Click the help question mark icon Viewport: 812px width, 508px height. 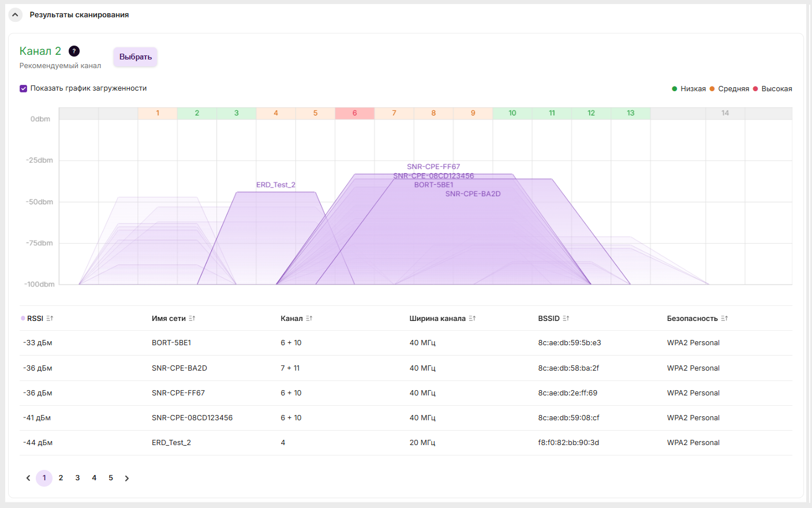(74, 51)
